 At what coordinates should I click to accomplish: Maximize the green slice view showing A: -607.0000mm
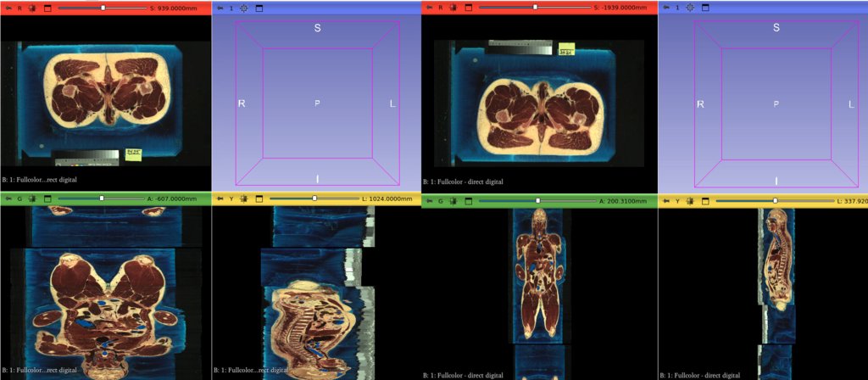(47, 198)
